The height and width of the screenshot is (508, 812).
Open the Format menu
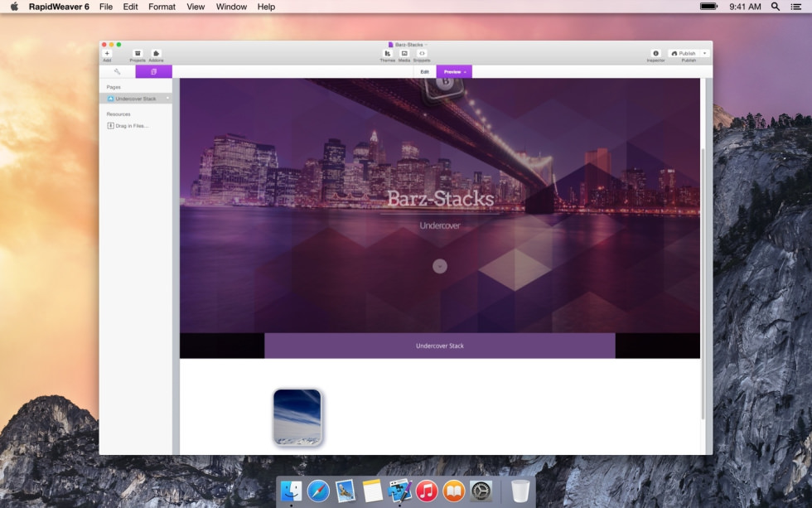(x=162, y=7)
